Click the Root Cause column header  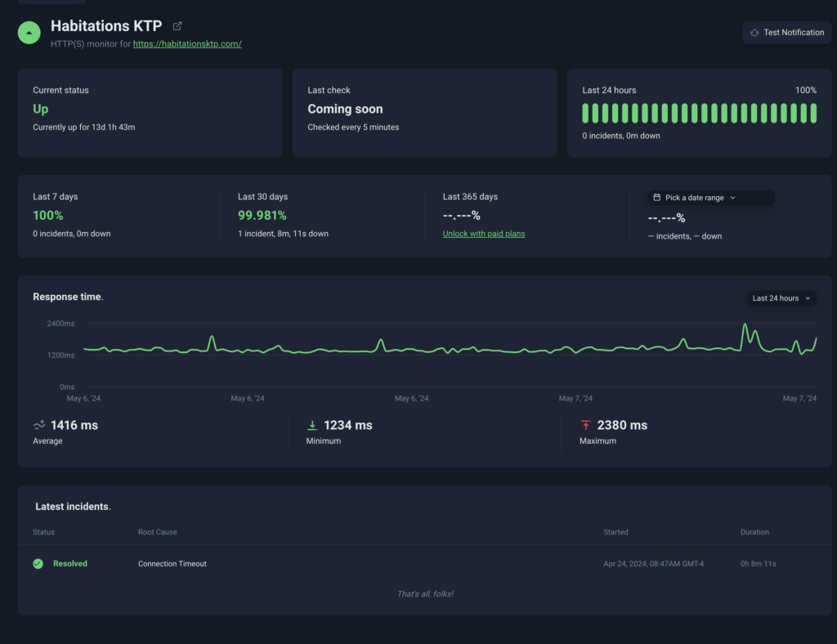point(158,532)
